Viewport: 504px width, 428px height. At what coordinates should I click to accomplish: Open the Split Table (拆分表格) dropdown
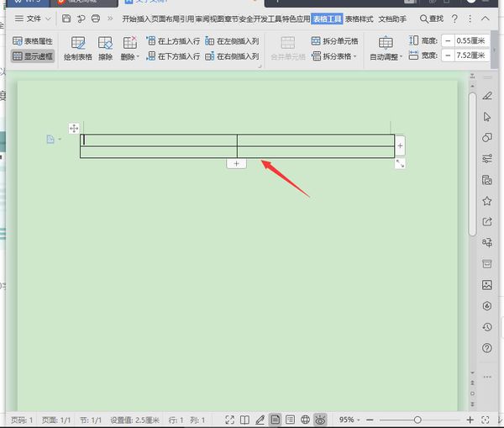click(334, 56)
